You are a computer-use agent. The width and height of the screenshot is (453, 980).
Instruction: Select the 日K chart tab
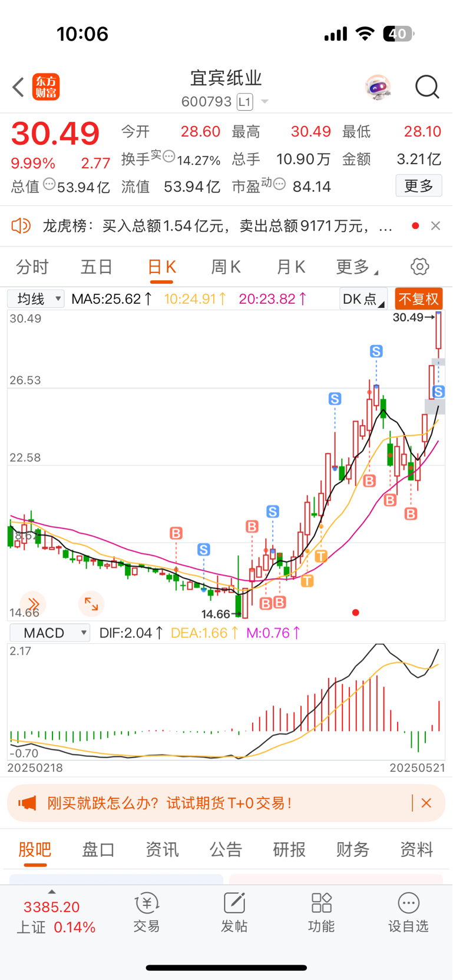[x=161, y=267]
